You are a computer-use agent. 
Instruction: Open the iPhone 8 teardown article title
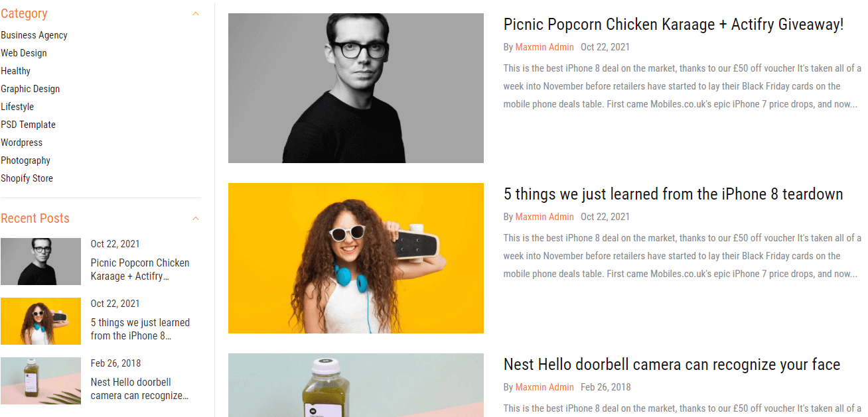pyautogui.click(x=674, y=194)
